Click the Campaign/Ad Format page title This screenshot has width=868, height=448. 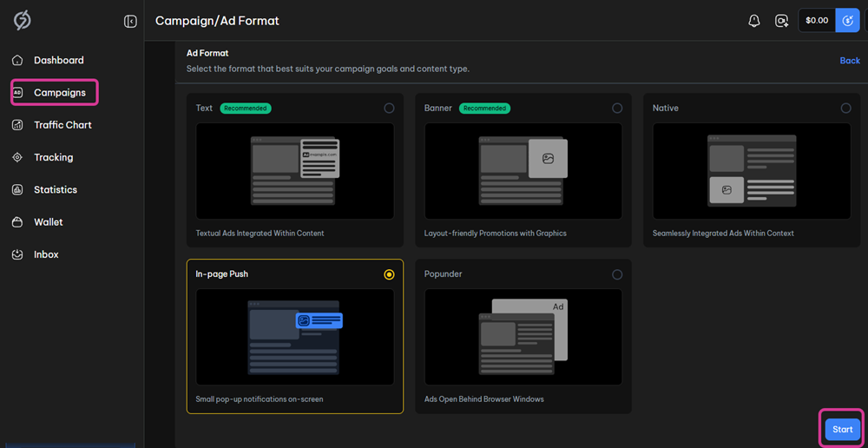(x=217, y=21)
